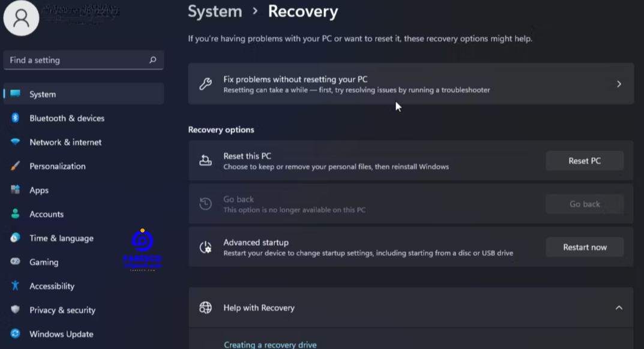
Task: Focus the Find a setting search box
Action: point(84,60)
